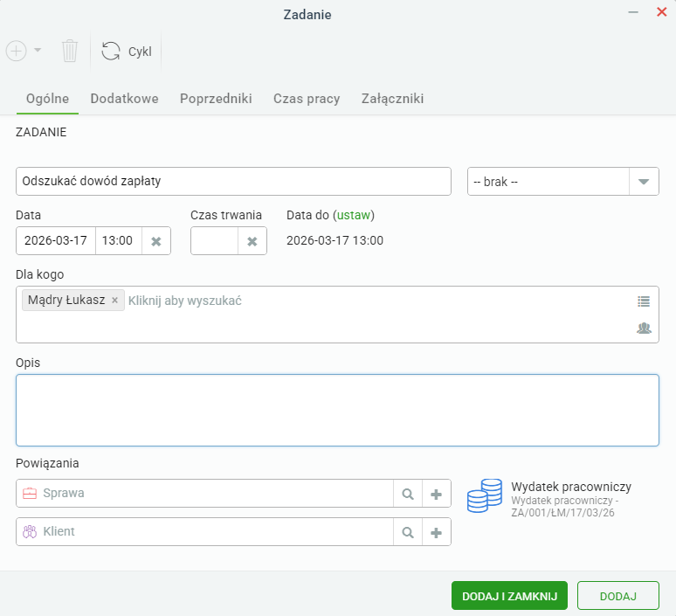Click the task name field 'Odszukać dowód zapłaty'
This screenshot has height=616, width=676.
[x=234, y=181]
